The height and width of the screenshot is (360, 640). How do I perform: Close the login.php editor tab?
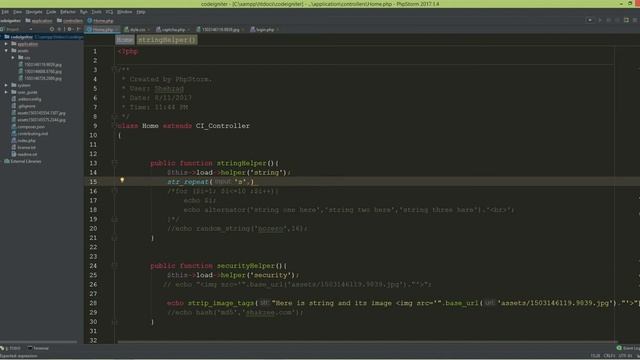click(278, 29)
